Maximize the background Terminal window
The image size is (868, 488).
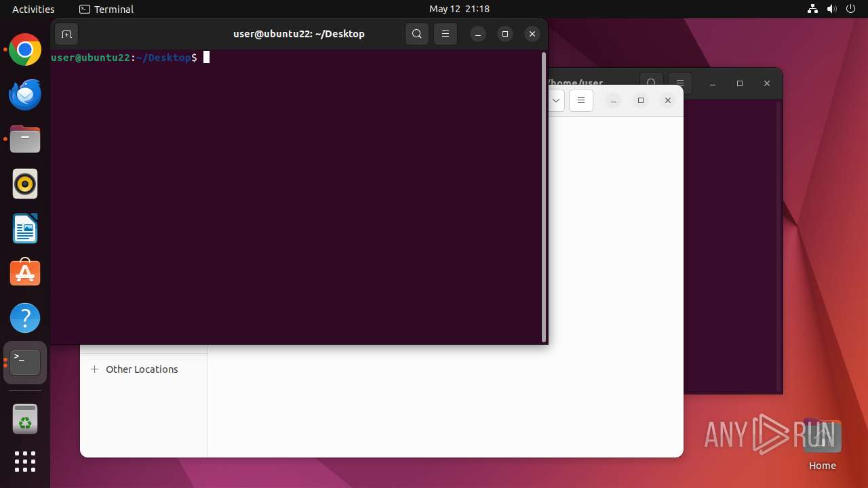[x=740, y=83]
